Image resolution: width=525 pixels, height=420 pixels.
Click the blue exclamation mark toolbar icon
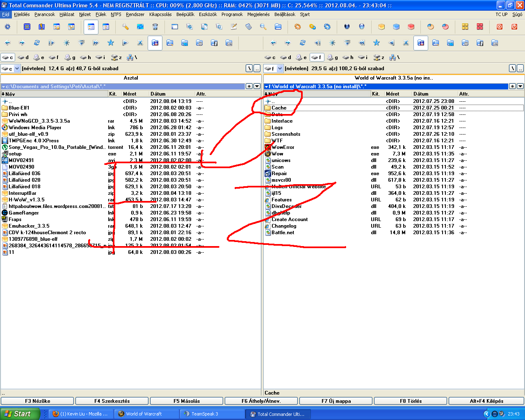click(x=42, y=27)
